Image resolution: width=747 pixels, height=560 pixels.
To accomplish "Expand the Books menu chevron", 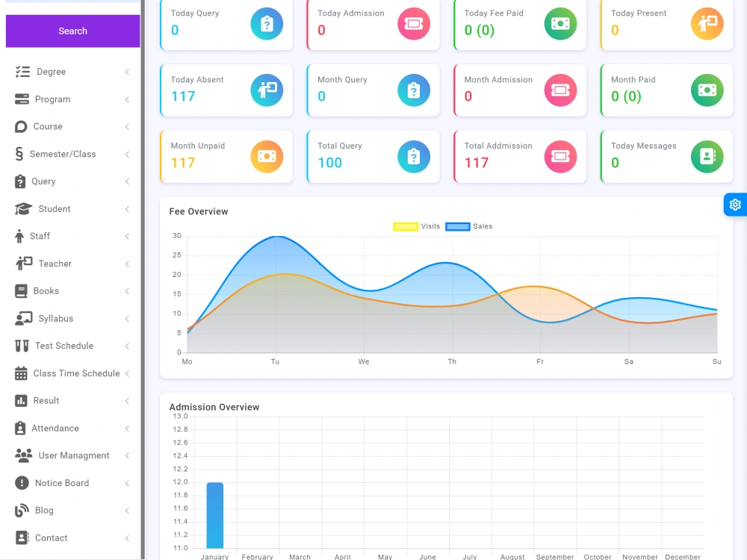I will (127, 291).
